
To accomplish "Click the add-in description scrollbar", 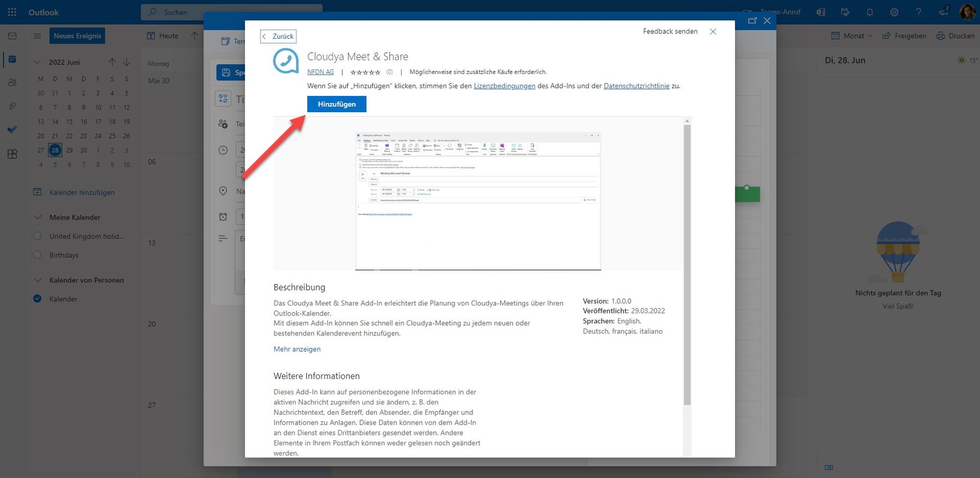I will (x=687, y=264).
